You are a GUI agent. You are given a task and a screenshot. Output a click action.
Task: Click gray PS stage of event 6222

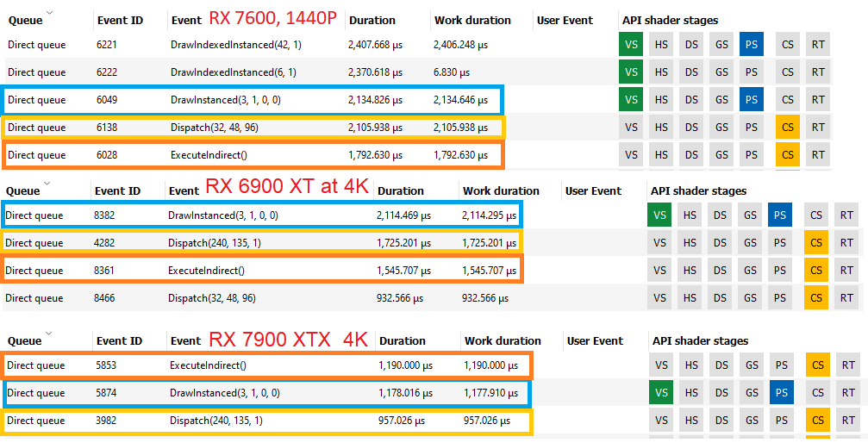coord(751,72)
